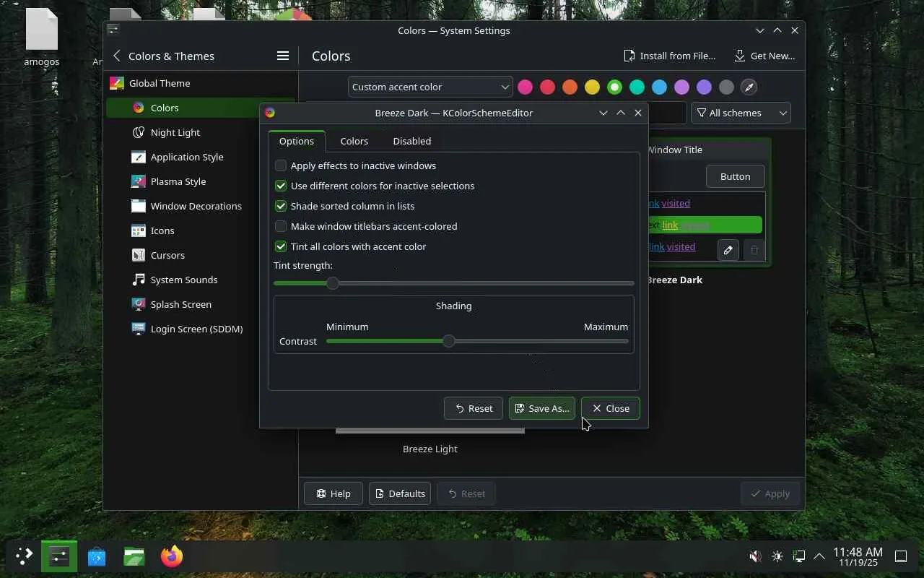Open Window Decorations settings
The image size is (924, 578).
tap(201, 206)
